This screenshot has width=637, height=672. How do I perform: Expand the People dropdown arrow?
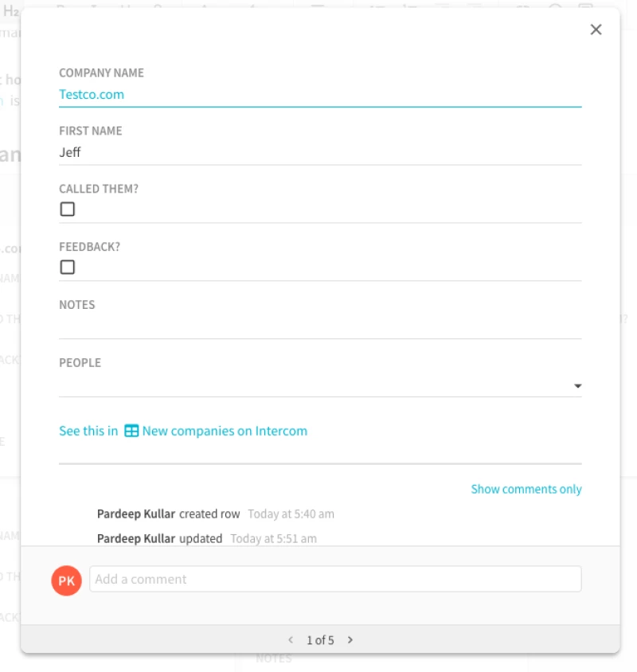coord(577,386)
